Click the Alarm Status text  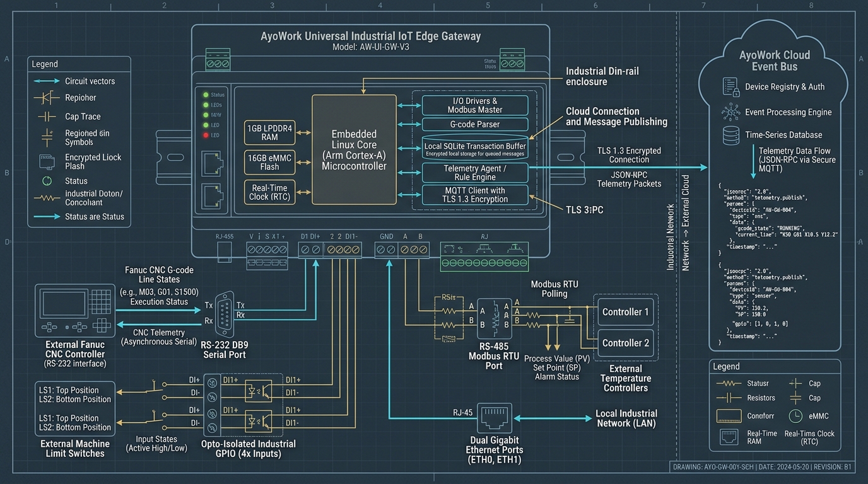556,377
